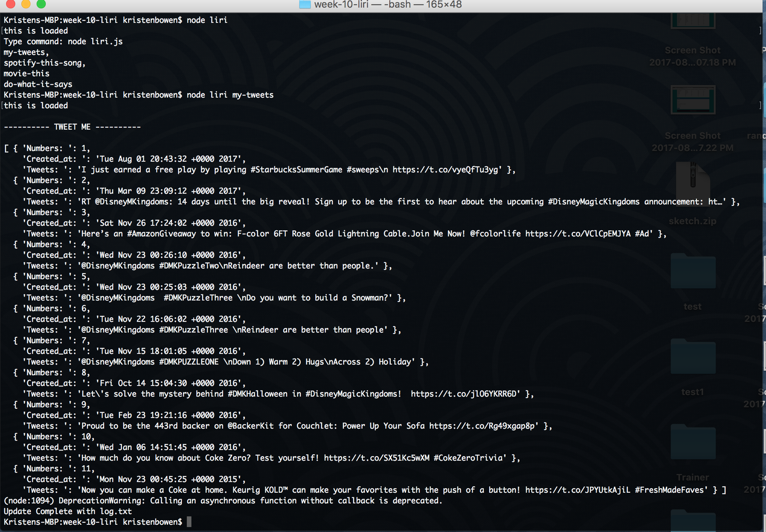Click the https://t.co/SX51Kc5wXM URL

click(377, 458)
